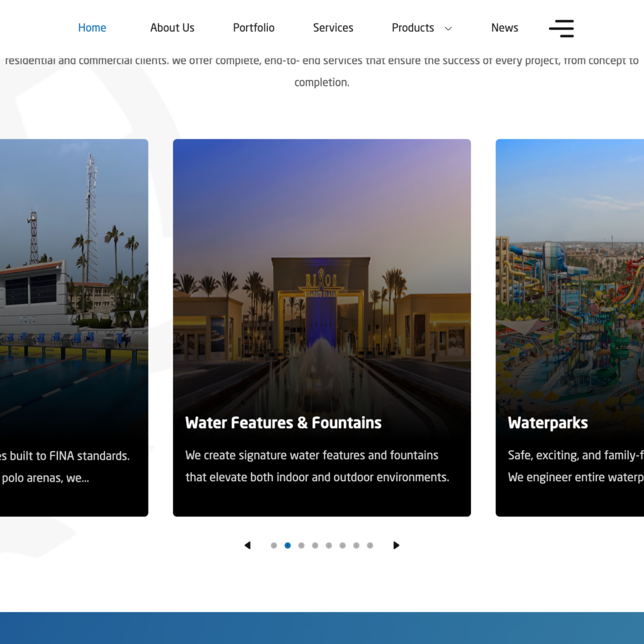Click the next slide arrow
Image resolution: width=644 pixels, height=644 pixels.
tap(396, 545)
